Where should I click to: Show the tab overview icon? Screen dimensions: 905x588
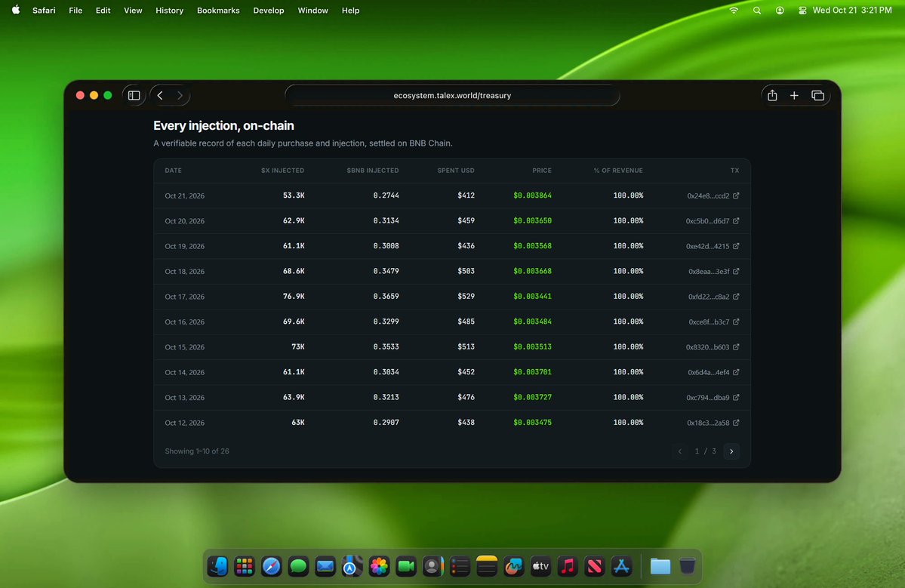click(x=818, y=95)
